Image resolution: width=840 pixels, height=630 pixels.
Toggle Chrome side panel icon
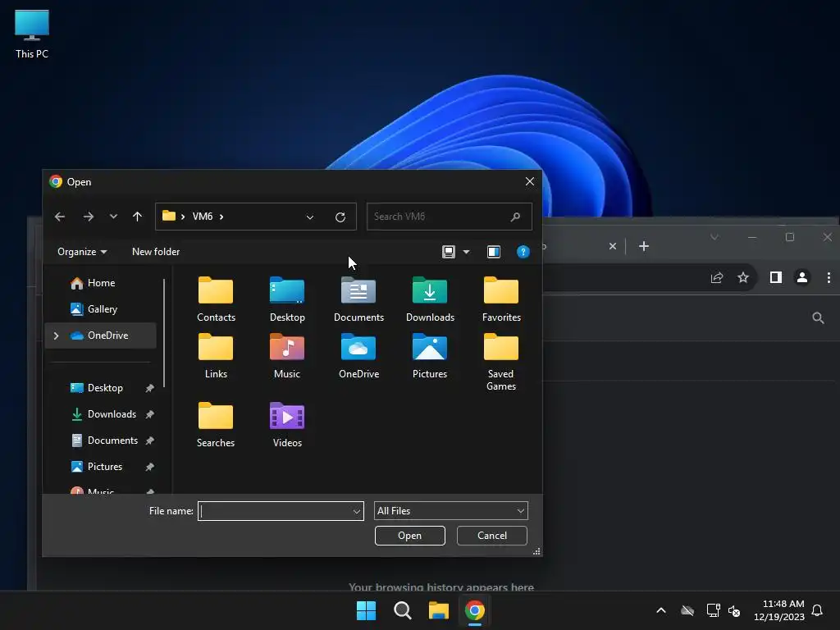[776, 277]
